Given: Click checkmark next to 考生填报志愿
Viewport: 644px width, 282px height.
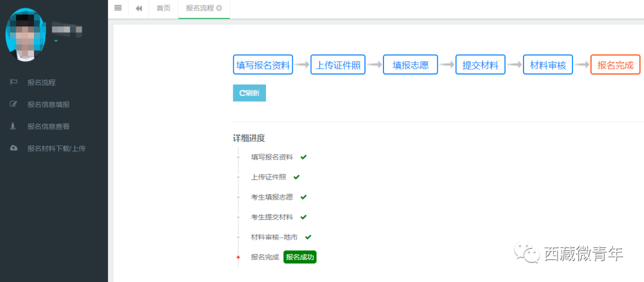Looking at the screenshot, I should pyautogui.click(x=304, y=197).
